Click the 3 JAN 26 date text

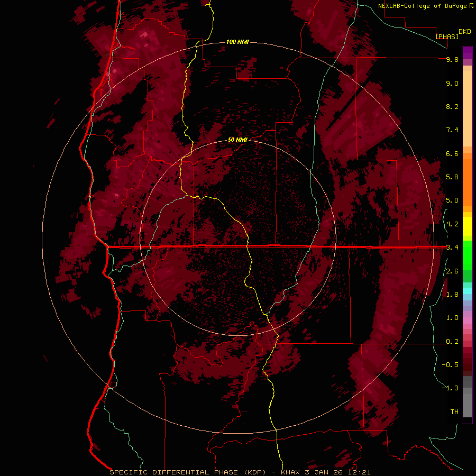(x=323, y=472)
